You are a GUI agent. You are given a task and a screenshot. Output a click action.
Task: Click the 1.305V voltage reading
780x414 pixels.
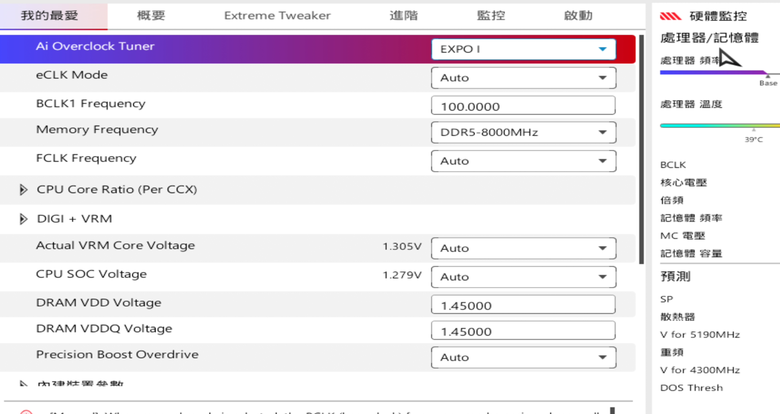[402, 246]
